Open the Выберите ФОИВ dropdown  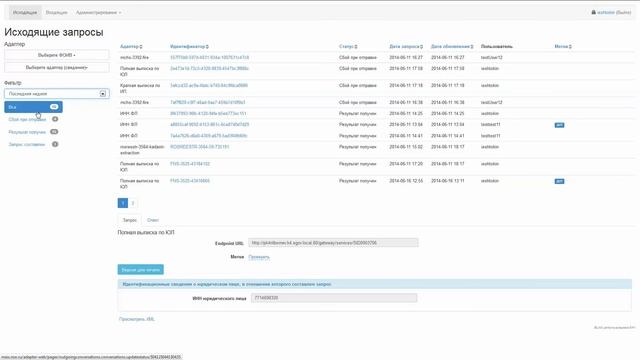pos(57,55)
